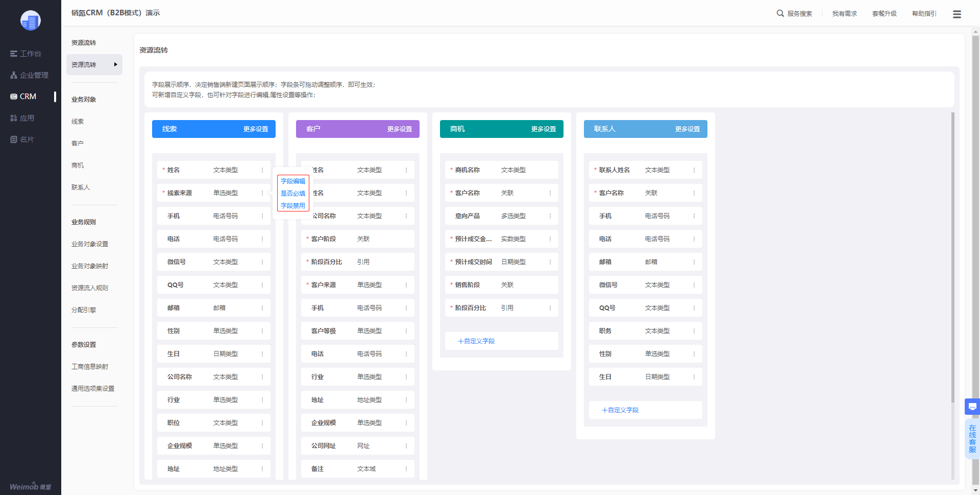This screenshot has width=980, height=495.
Task: Click the inner panel vertical scrollbar
Action: 953,257
